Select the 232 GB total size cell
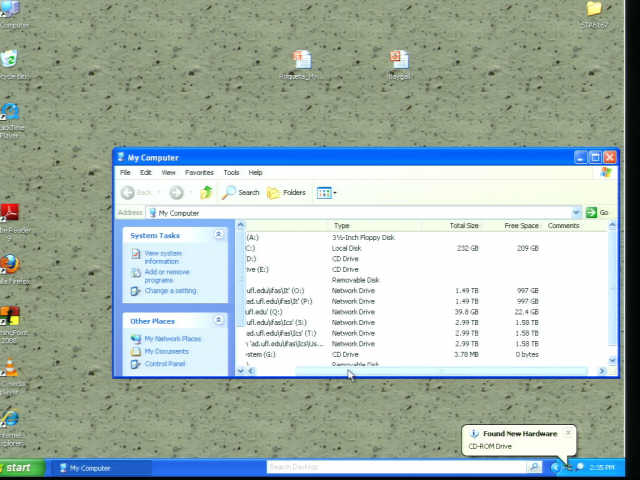Screen dimensions: 640x480 (467, 248)
